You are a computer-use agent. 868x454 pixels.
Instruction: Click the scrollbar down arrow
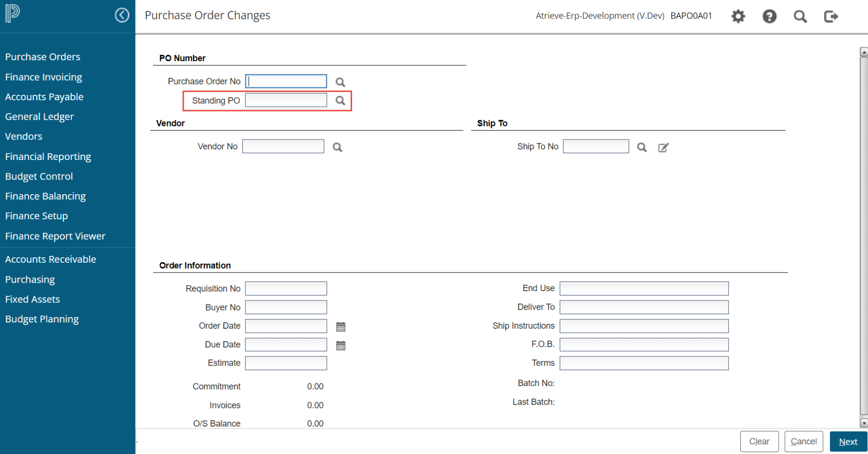click(864, 423)
